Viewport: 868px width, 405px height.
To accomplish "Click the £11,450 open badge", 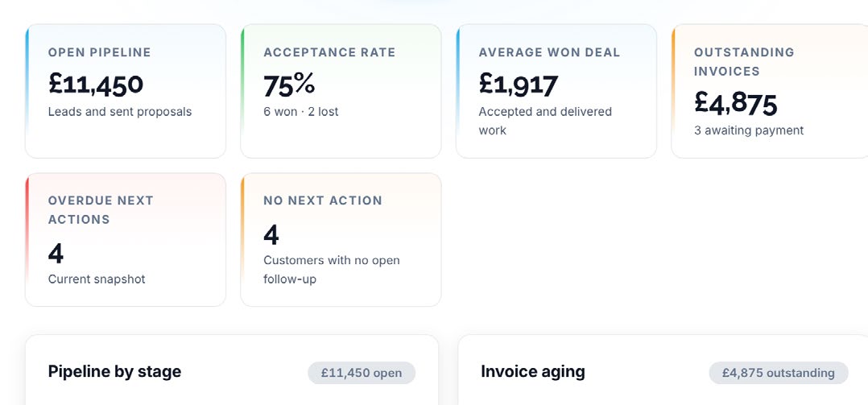I will (x=362, y=373).
